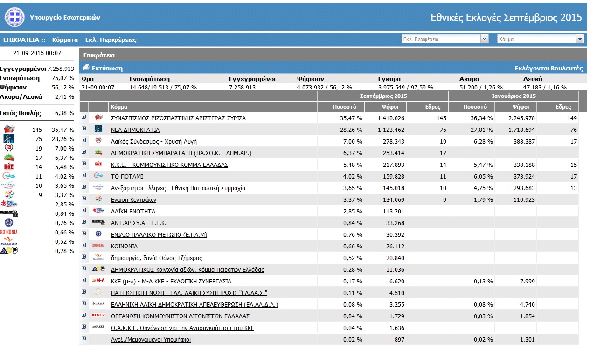Open the Ο.Α.Κ.Κ.Ε. party link

click(182, 328)
